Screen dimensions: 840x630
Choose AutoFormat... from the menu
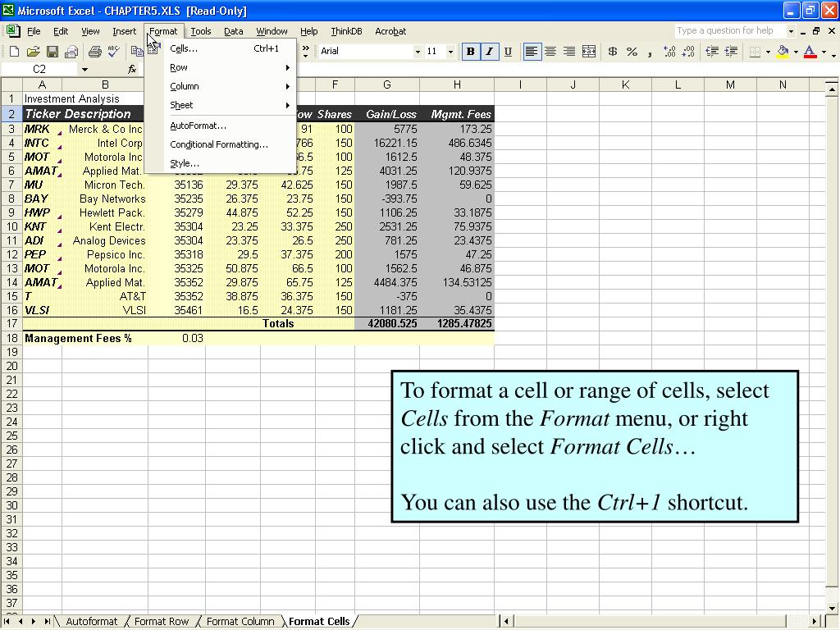[230, 126]
